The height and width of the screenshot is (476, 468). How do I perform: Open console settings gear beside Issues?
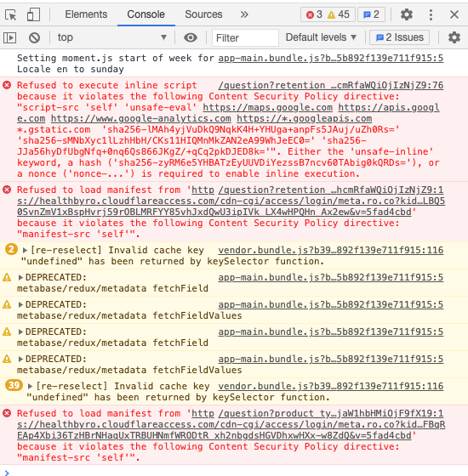pyautogui.click(x=454, y=37)
